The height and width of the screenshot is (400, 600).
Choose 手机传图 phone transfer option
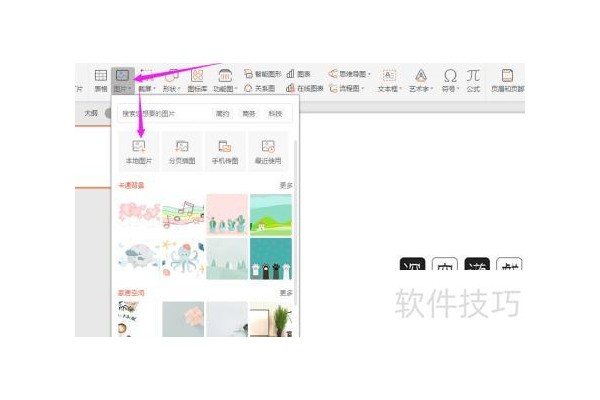225,152
